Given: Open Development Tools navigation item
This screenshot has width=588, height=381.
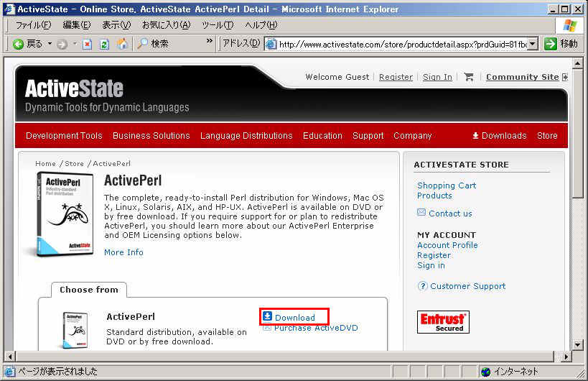Looking at the screenshot, I should (64, 136).
